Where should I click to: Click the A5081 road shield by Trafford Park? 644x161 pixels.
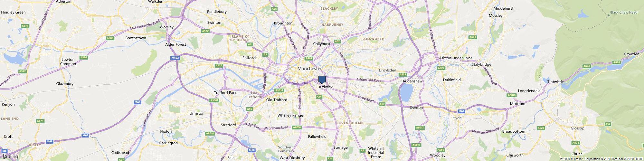(x=214, y=100)
